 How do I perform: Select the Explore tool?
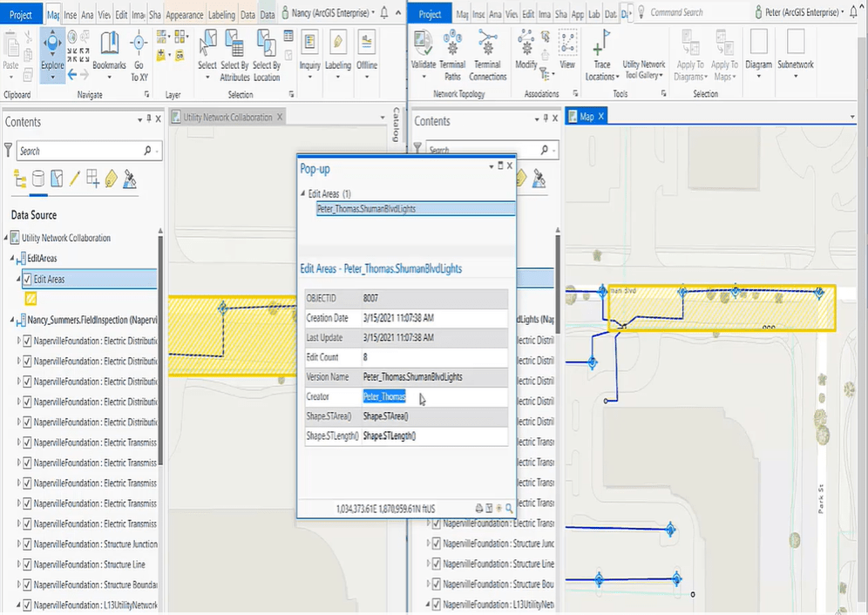[52, 48]
